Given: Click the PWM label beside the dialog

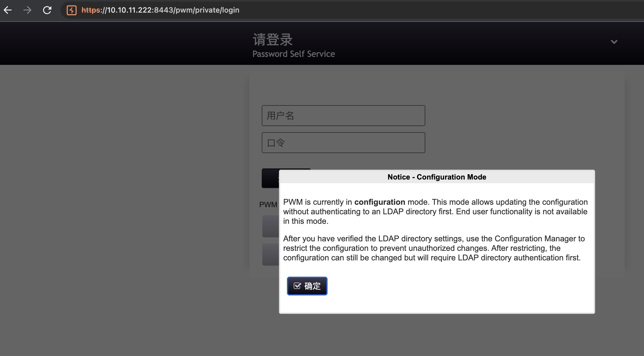Looking at the screenshot, I should tap(268, 205).
